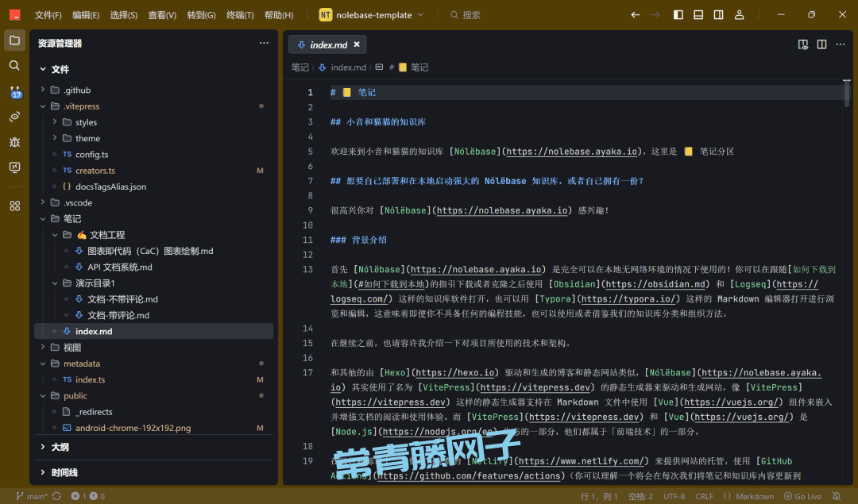This screenshot has width=858, height=504.
Task: Open Explorer panel more actions
Action: [264, 43]
